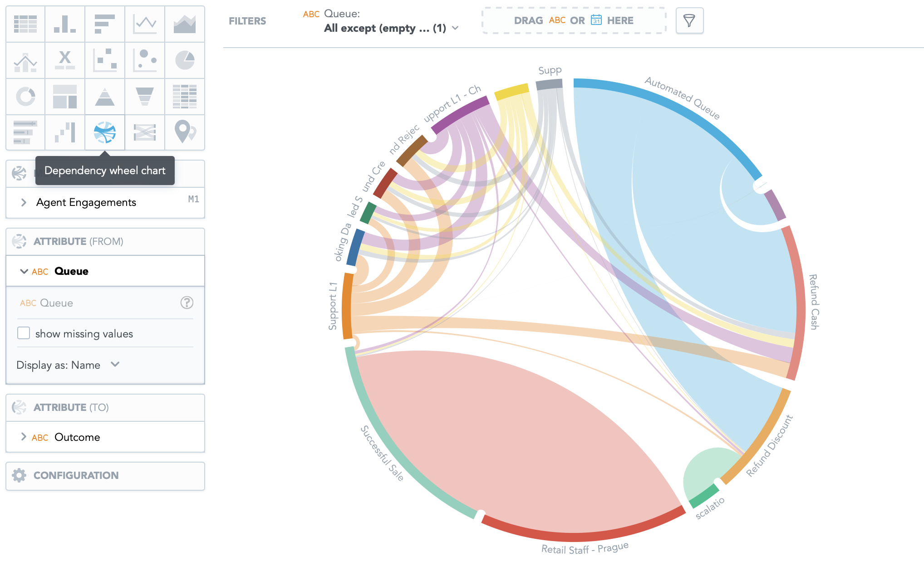This screenshot has height=566, width=924.
Task: Open the Display as: Name dropdown
Action: tap(68, 365)
